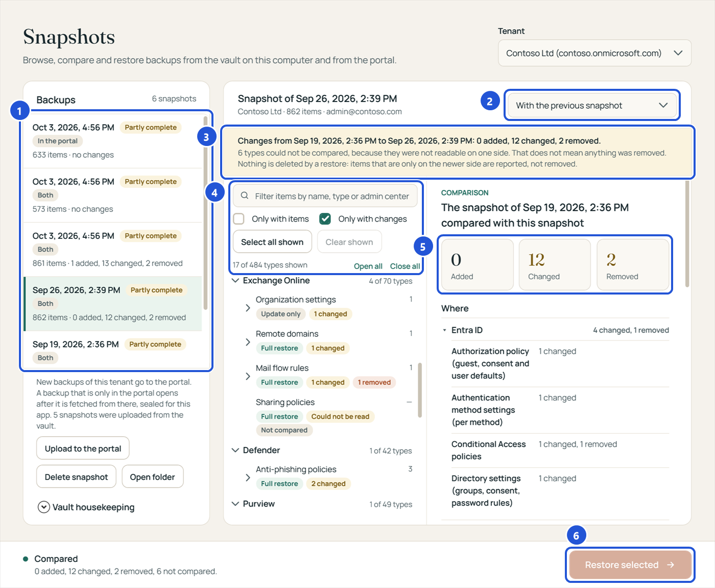
Task: Focus the Filter items by name field
Action: 325,195
